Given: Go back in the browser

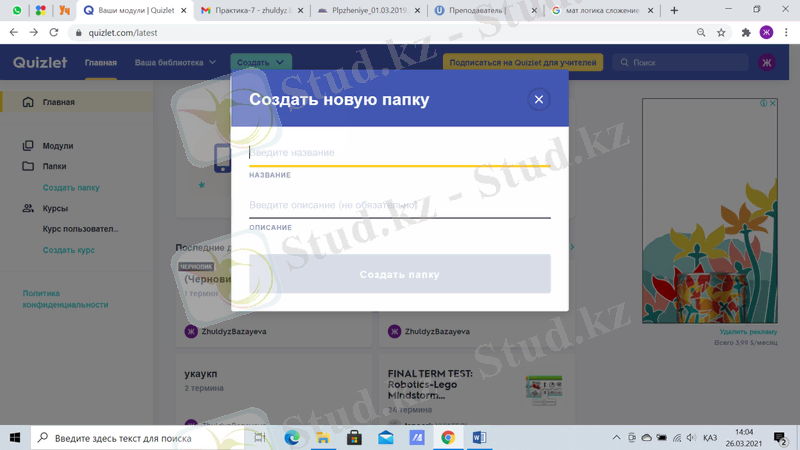Looking at the screenshot, I should coord(14,33).
